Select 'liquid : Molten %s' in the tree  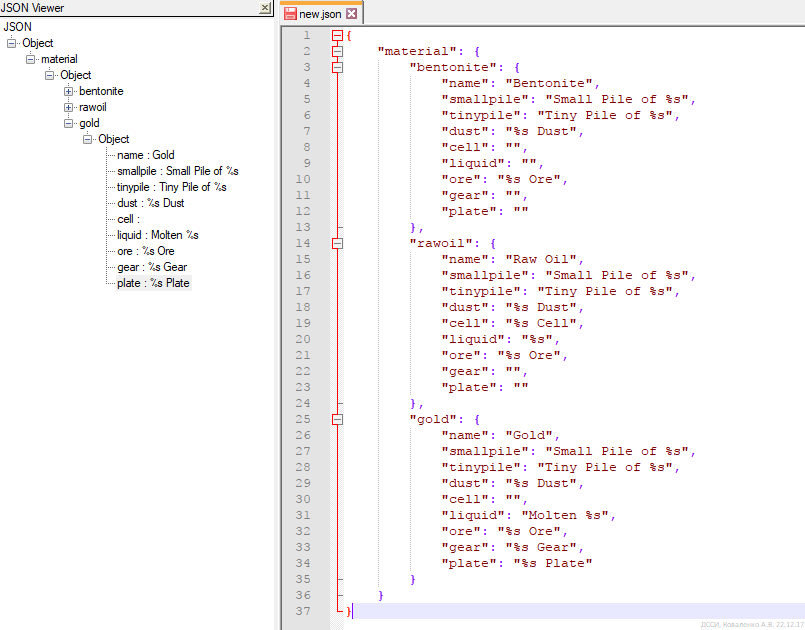pos(157,235)
